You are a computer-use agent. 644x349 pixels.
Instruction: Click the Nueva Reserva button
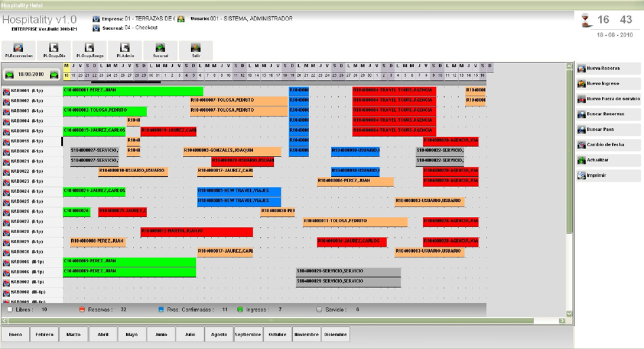coord(608,68)
